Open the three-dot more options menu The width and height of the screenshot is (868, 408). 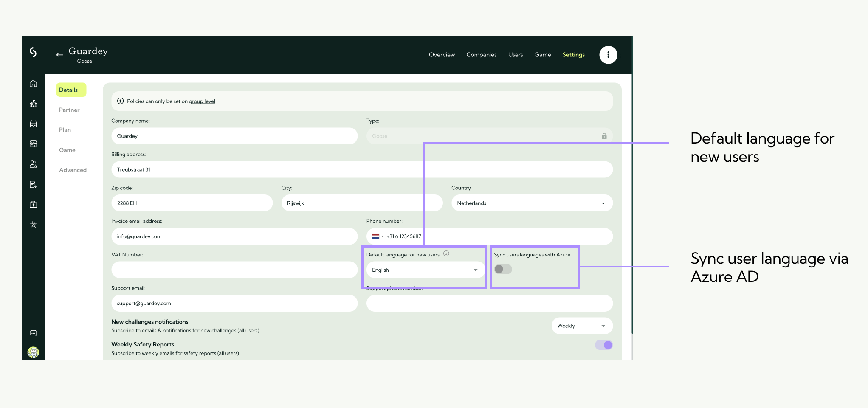click(x=608, y=55)
